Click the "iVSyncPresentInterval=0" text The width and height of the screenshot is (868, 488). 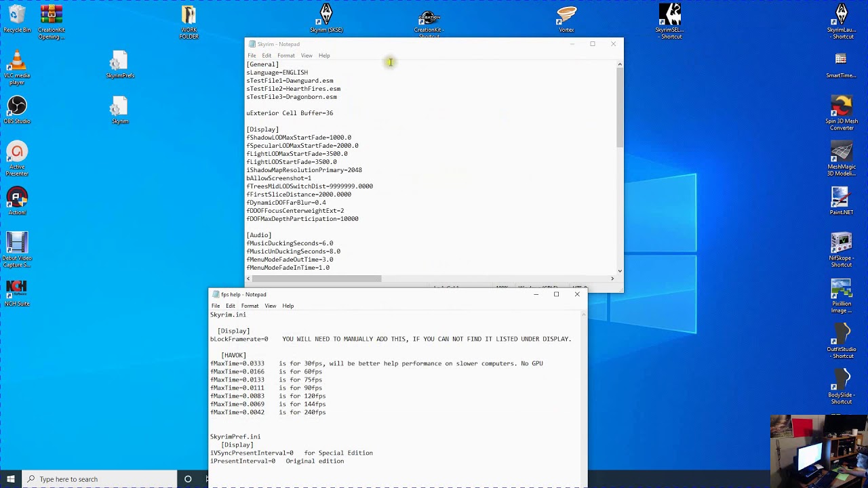coord(252,453)
